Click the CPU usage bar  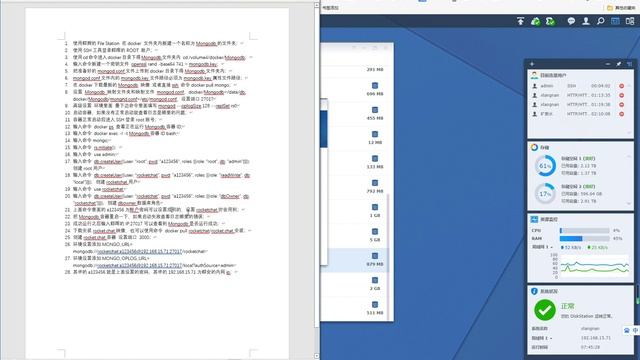(x=584, y=231)
